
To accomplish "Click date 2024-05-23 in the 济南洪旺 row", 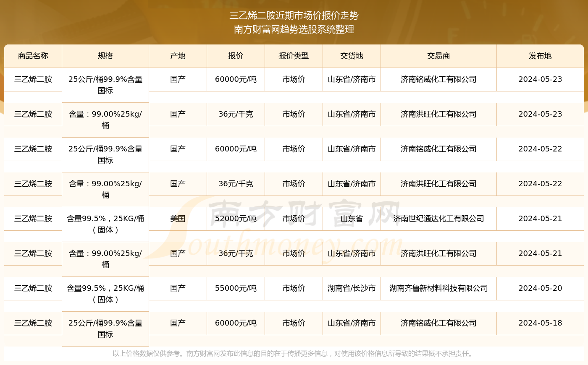I will tap(540, 114).
